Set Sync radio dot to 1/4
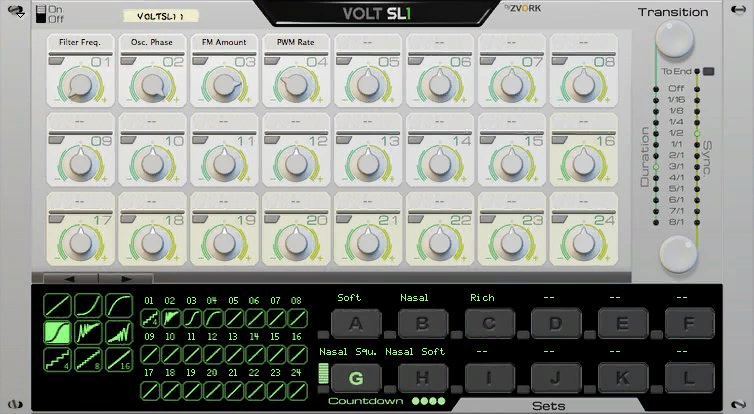The width and height of the screenshot is (754, 414). 697,122
